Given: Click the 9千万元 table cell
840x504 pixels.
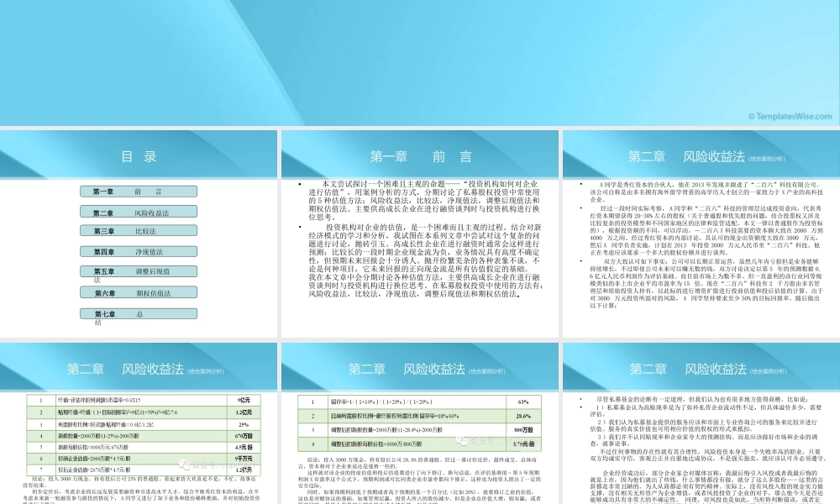Looking at the screenshot, I should point(244,459).
